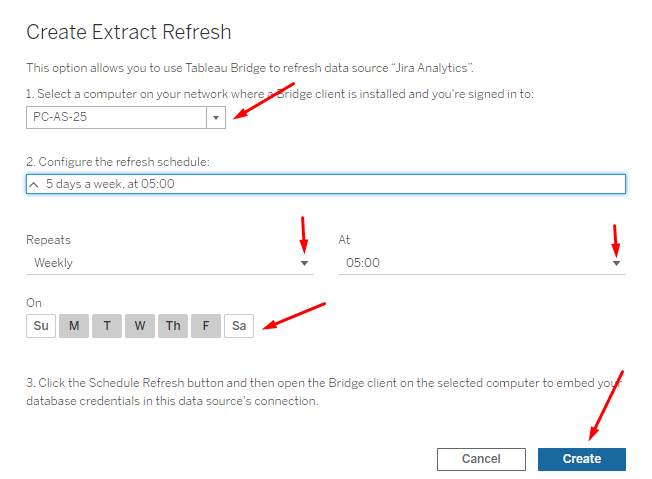Select the PC-AS-25 computer combo box
This screenshot has height=479, width=652.
(x=116, y=118)
